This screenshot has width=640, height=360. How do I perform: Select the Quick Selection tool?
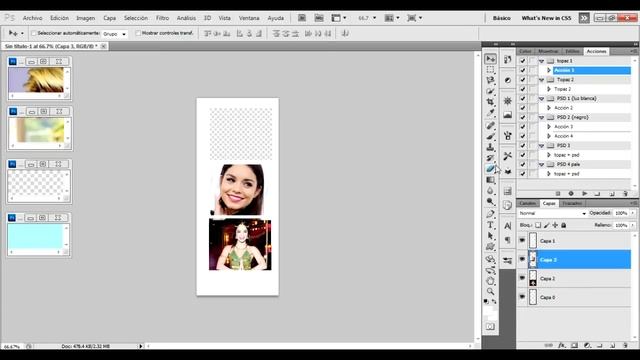pos(490,91)
